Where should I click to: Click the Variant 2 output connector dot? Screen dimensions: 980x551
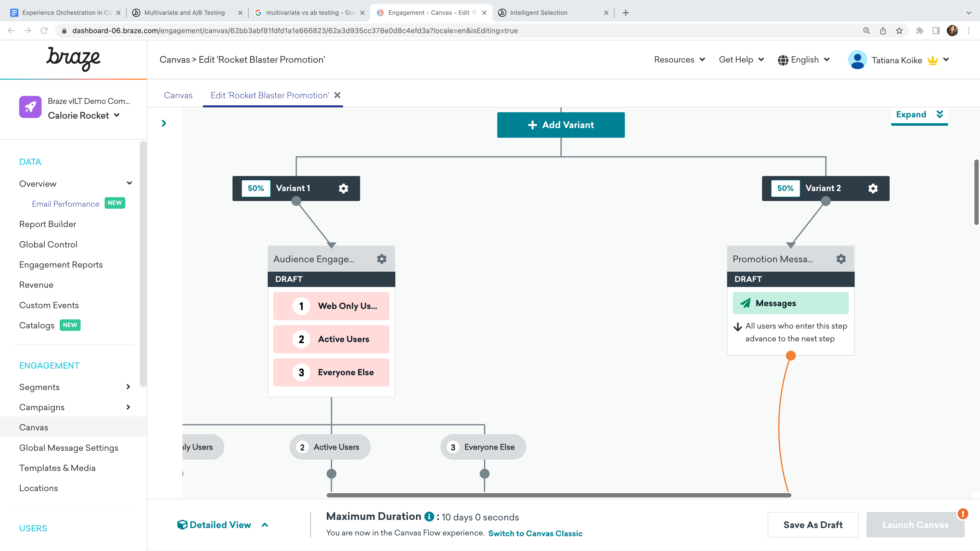pos(826,201)
